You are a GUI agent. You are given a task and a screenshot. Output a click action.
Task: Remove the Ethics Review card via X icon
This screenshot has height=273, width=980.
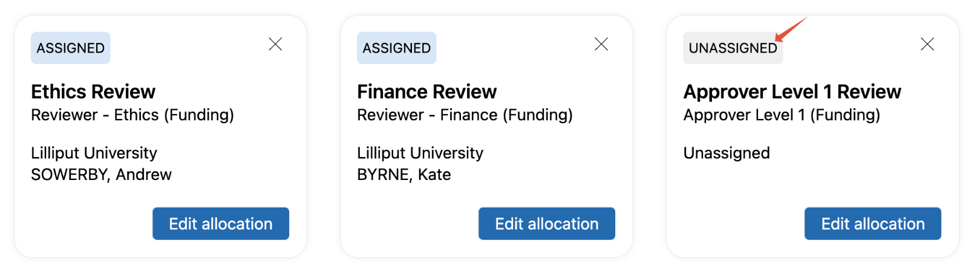pos(275,44)
